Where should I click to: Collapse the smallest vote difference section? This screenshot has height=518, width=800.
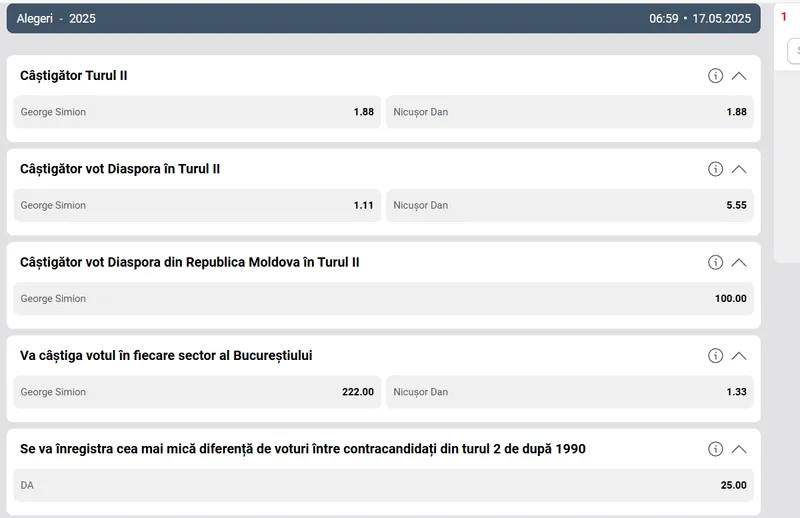739,449
